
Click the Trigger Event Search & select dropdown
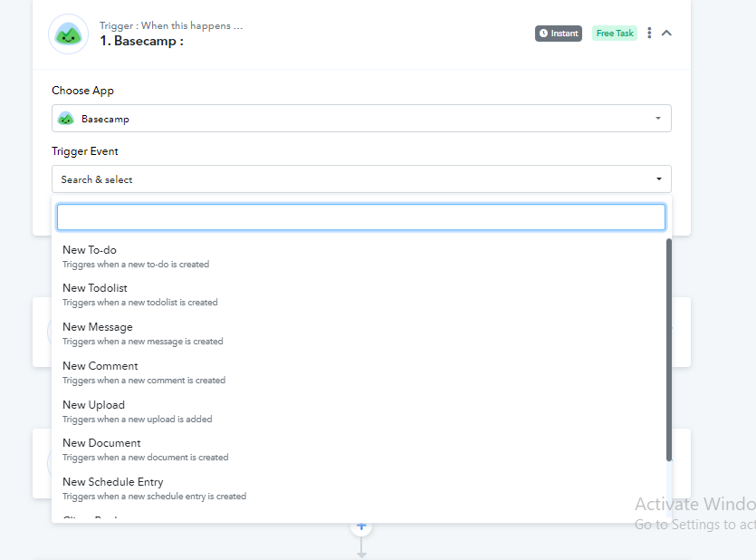[x=361, y=179]
